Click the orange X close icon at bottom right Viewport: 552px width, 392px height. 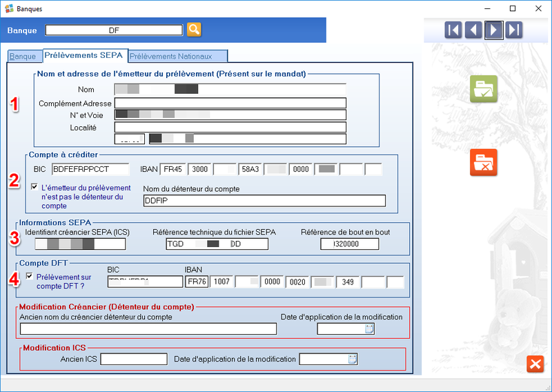pyautogui.click(x=535, y=364)
